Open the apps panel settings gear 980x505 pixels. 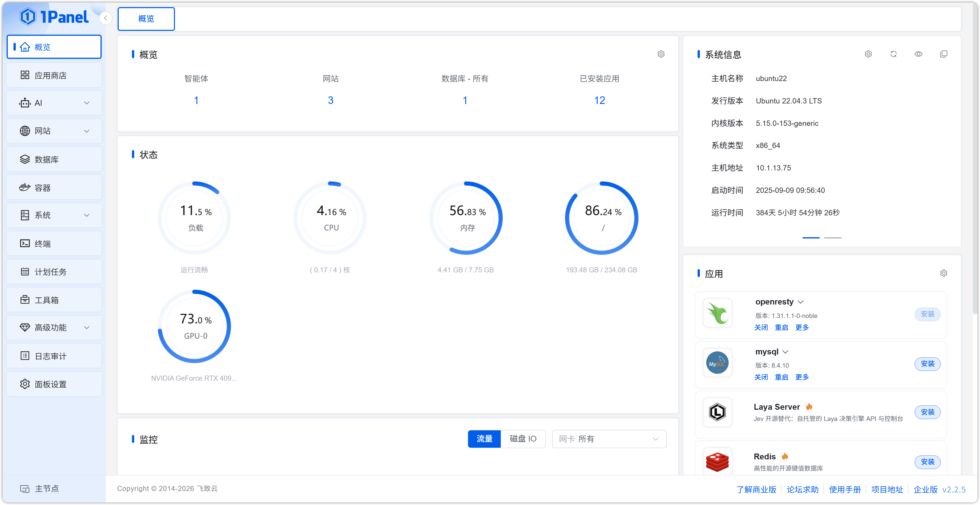(x=944, y=273)
